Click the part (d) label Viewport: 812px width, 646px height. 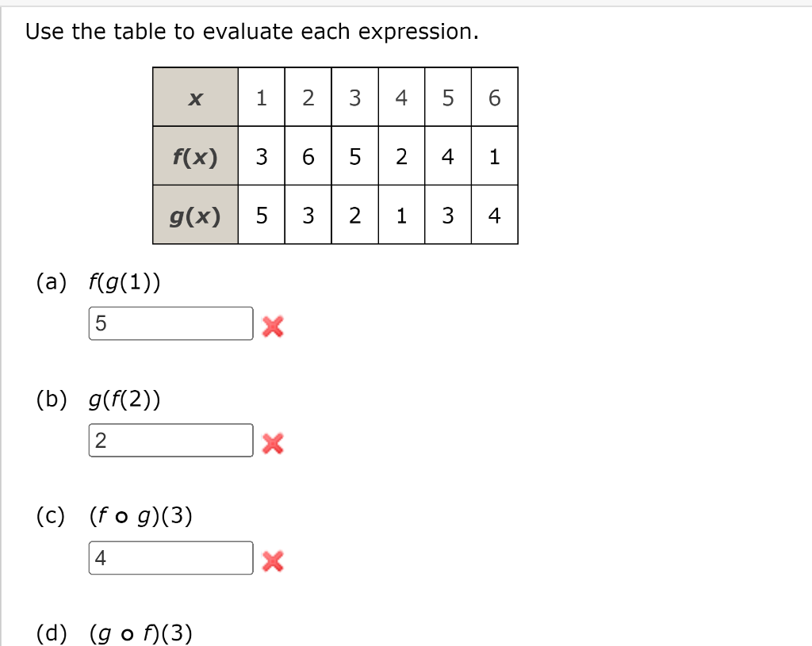[51, 633]
